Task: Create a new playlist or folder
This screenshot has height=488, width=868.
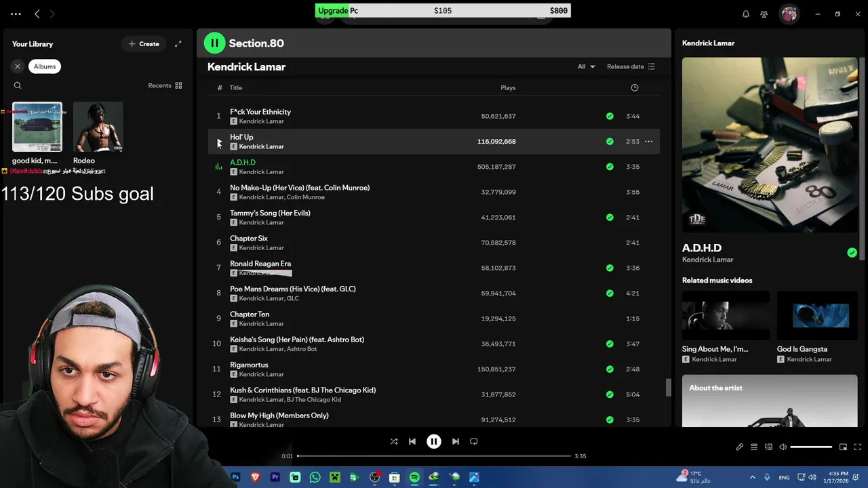Action: (144, 44)
